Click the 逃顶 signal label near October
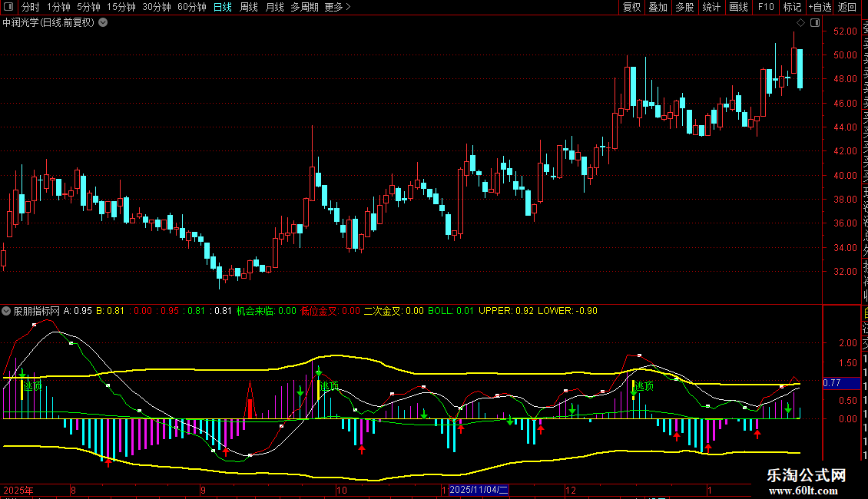Viewport: 868px width, 499px height. pos(330,386)
